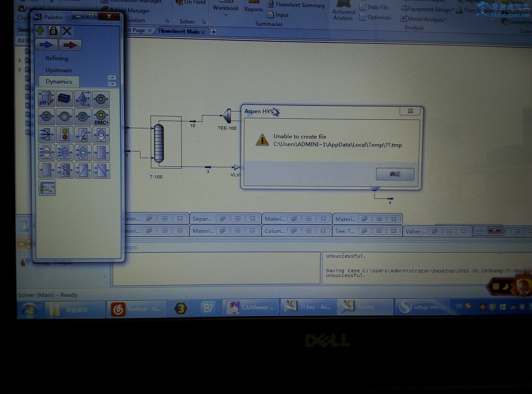Click the DMC+ controller palette icon
This screenshot has height=394, width=532.
[x=101, y=117]
